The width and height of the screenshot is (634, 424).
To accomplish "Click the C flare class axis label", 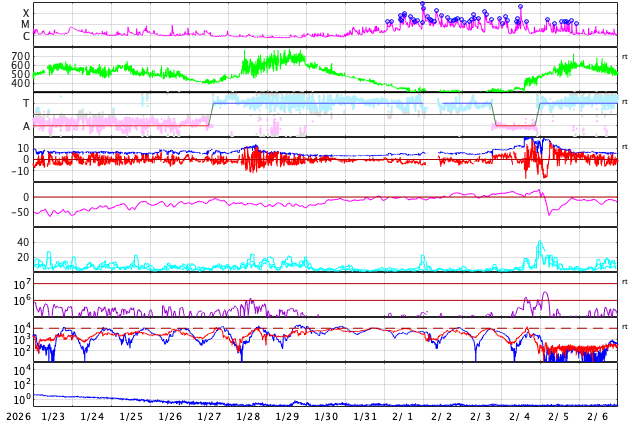I will pos(26,36).
